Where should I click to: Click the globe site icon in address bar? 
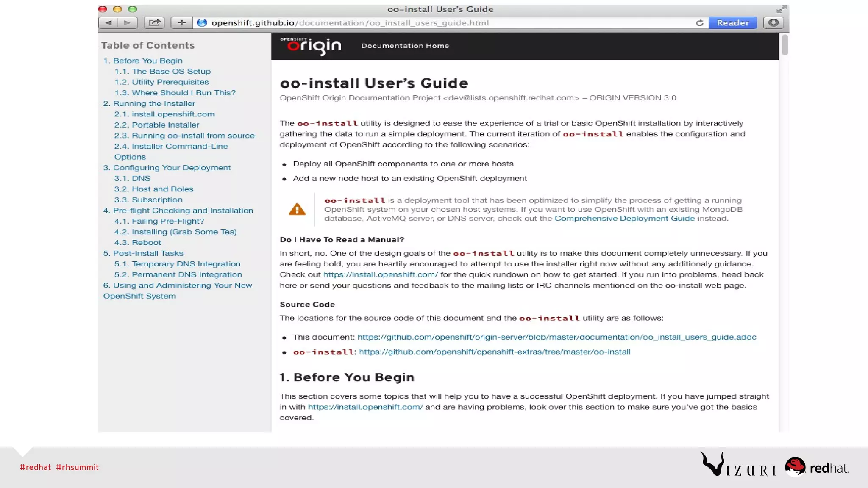[202, 23]
